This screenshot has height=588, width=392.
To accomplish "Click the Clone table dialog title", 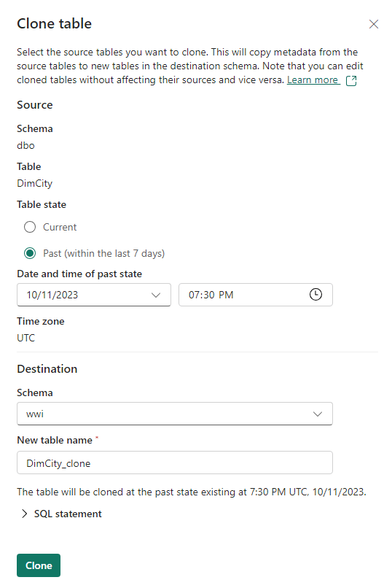I will [55, 23].
